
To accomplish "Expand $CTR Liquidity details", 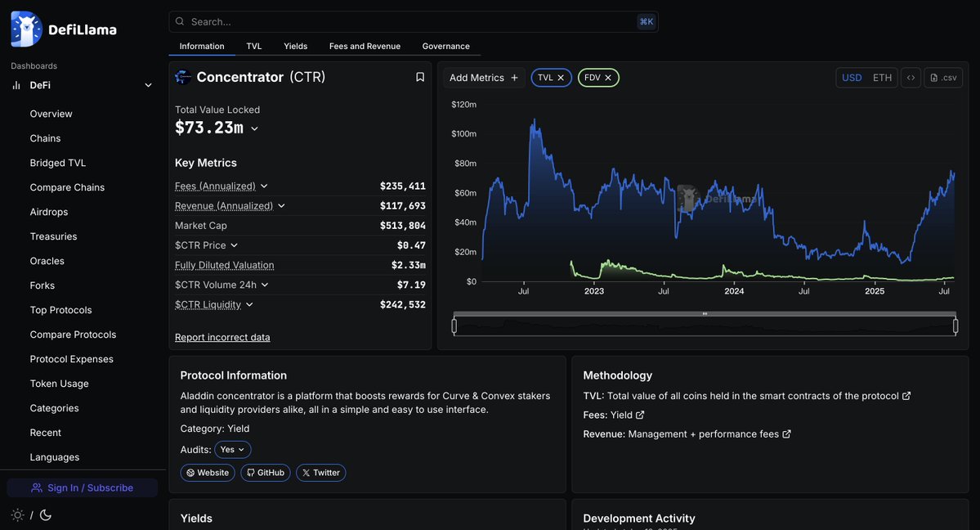I will 249,305.
